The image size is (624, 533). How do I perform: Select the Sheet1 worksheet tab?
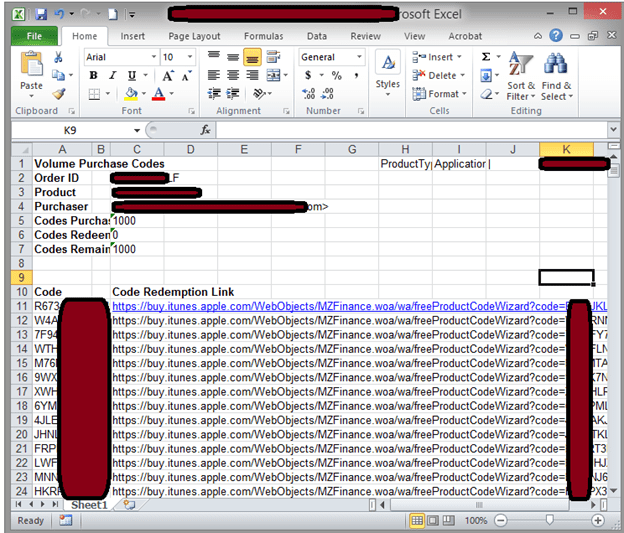(90, 505)
